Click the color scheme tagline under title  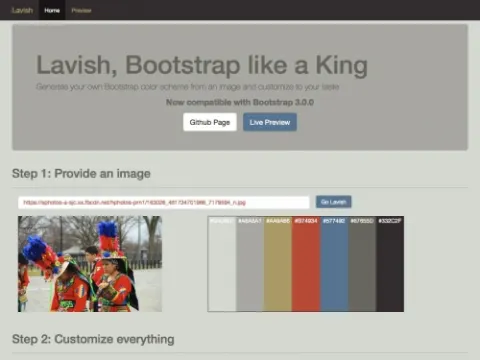click(x=188, y=87)
